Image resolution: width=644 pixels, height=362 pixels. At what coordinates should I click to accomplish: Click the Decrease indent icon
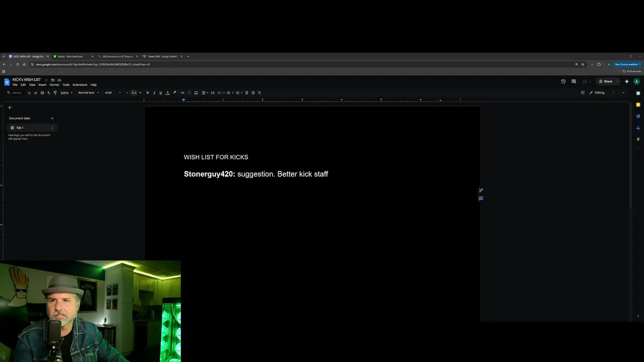point(246,93)
